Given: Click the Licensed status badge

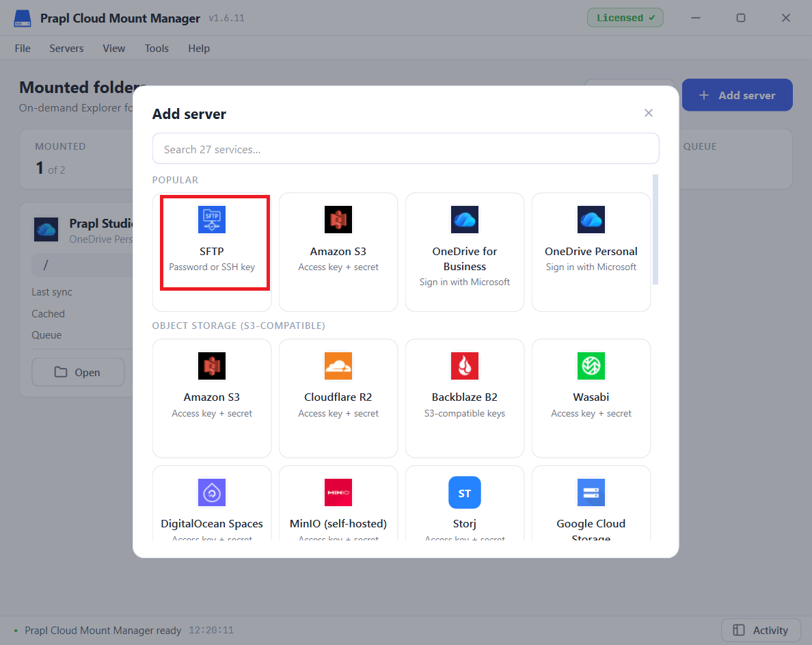Looking at the screenshot, I should pyautogui.click(x=625, y=18).
